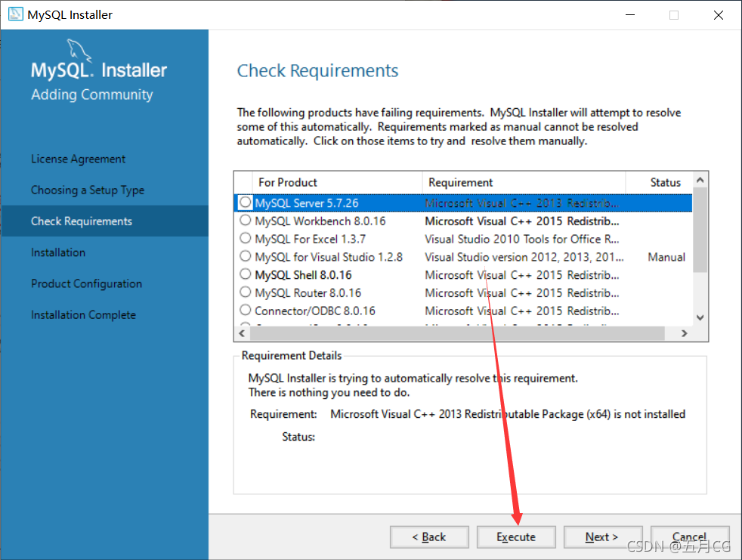
Task: Click MySQL For Excel 1.3.7 product name
Action: (311, 239)
